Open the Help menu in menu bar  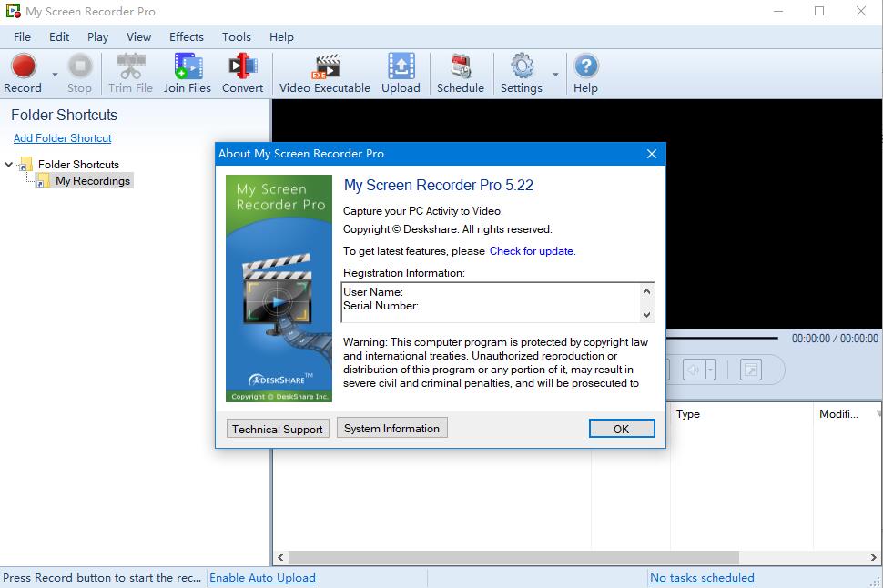(x=281, y=37)
